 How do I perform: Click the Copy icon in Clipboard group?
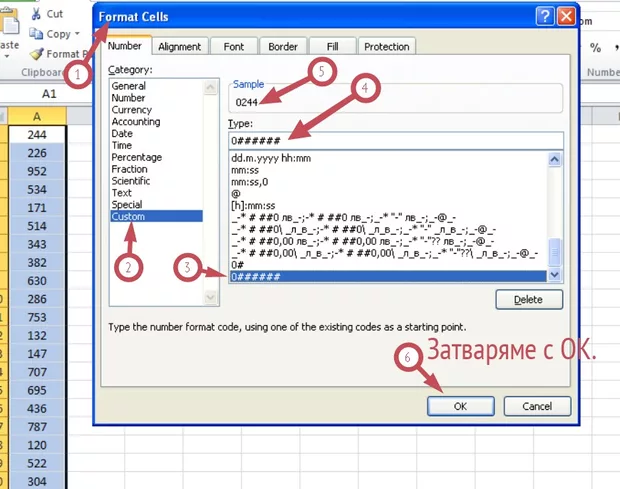click(36, 34)
